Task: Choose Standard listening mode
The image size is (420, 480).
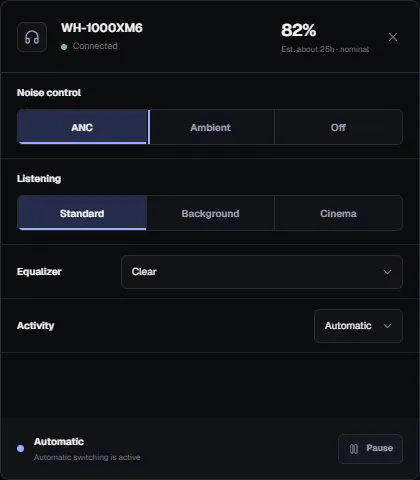Action: [82, 213]
